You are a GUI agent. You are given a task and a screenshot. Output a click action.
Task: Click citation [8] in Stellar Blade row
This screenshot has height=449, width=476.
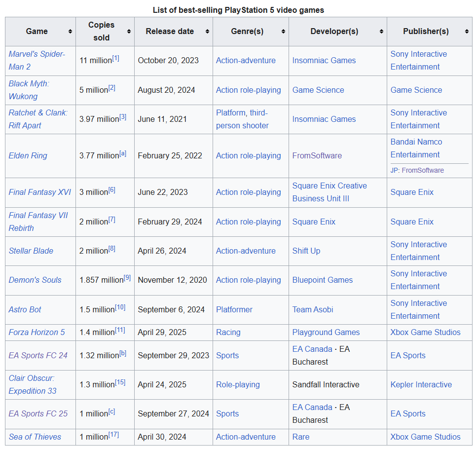point(111,249)
